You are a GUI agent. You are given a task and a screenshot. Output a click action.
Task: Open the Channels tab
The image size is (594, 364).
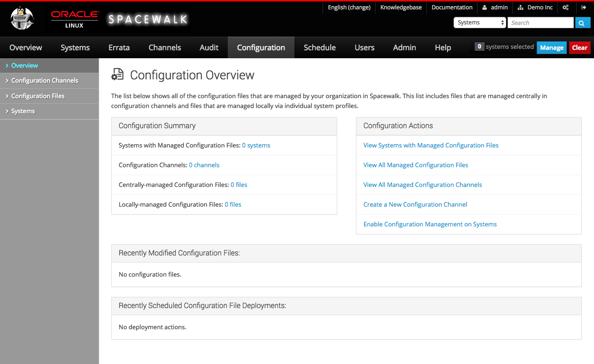165,47
